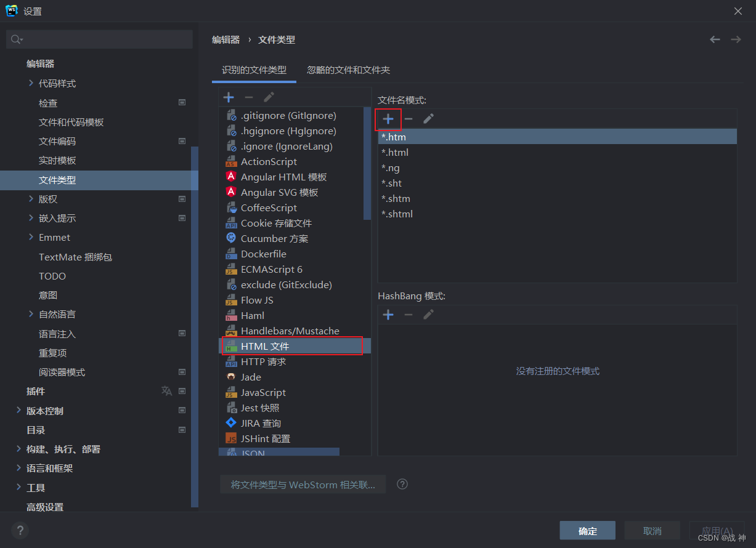Remove the selected *.htm pattern
Viewport: 756px width, 548px height.
[x=408, y=119]
